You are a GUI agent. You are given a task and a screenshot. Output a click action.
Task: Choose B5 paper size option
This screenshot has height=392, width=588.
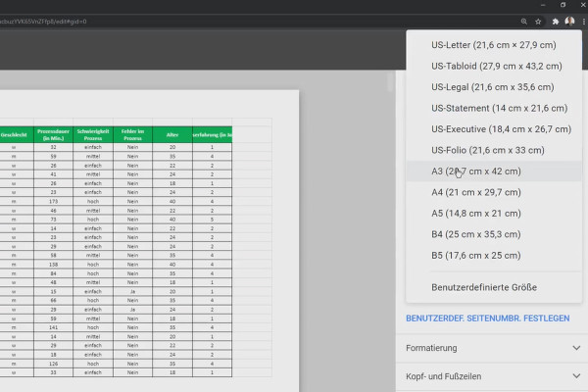[x=494, y=255]
